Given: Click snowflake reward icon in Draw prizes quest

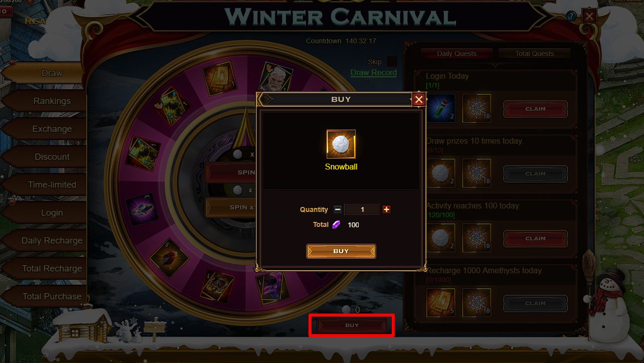Looking at the screenshot, I should click(x=477, y=173).
